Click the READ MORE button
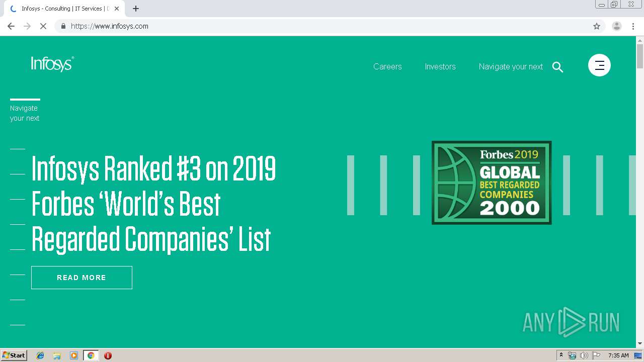Image resolution: width=644 pixels, height=362 pixels. tap(82, 278)
